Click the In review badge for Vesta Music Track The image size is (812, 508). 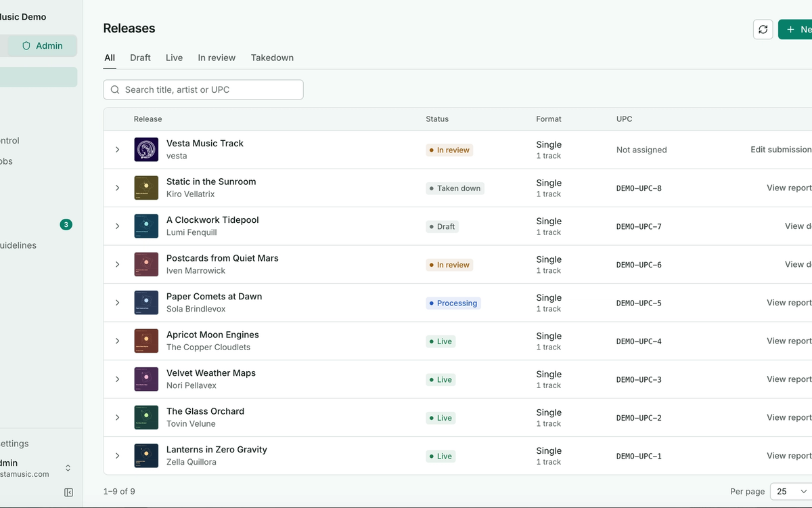pyautogui.click(x=449, y=150)
